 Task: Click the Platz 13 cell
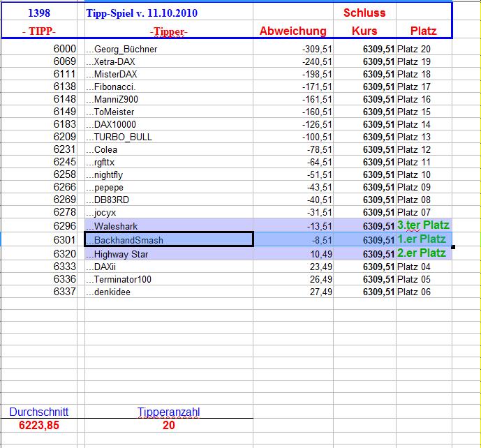point(424,137)
